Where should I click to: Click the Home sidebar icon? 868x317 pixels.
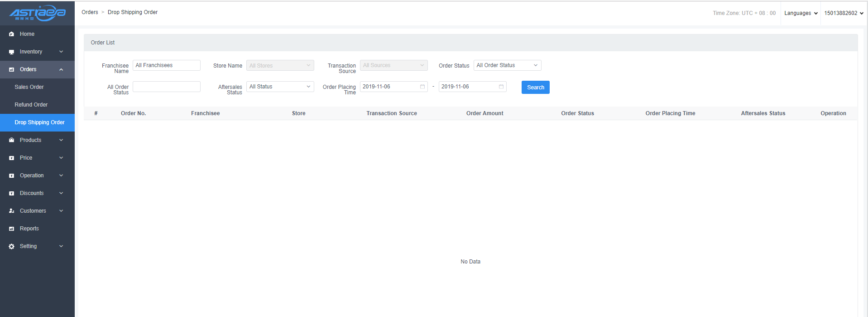(12, 34)
